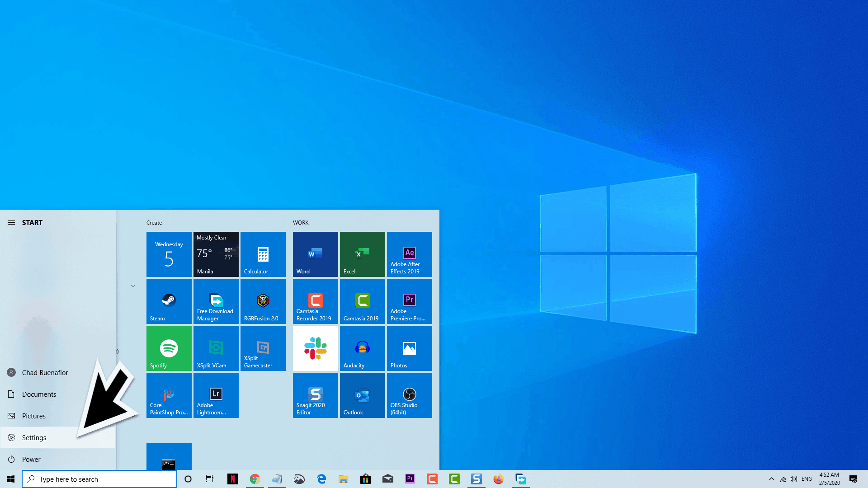
Task: Launch the Audacity tile
Action: click(x=362, y=348)
